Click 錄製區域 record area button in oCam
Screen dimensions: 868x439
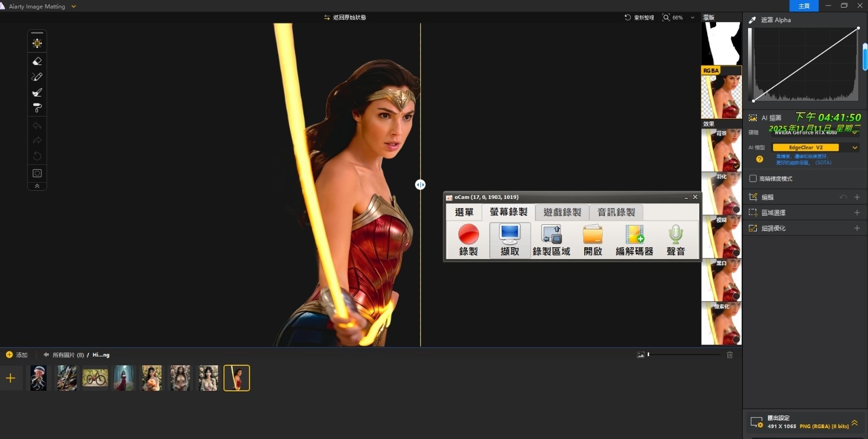pyautogui.click(x=551, y=240)
